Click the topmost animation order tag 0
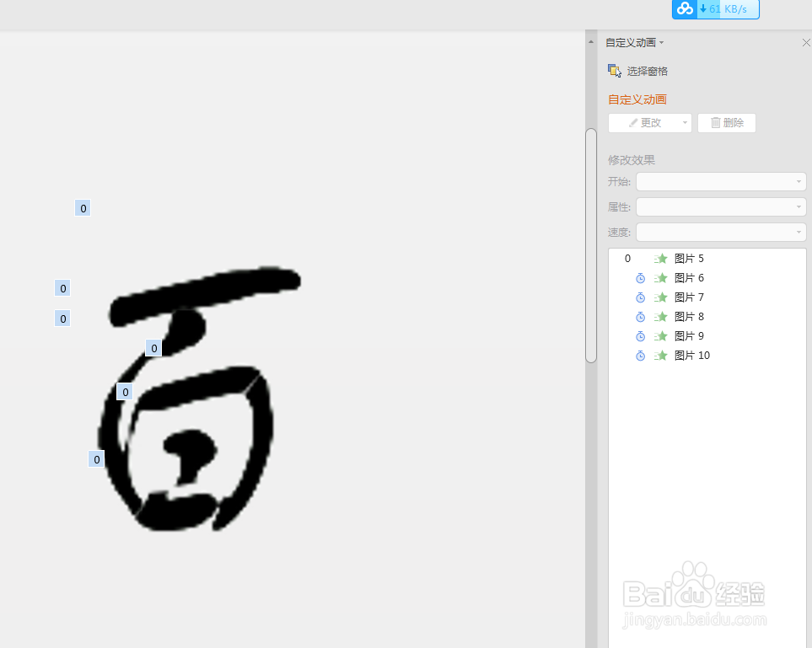 pos(83,208)
